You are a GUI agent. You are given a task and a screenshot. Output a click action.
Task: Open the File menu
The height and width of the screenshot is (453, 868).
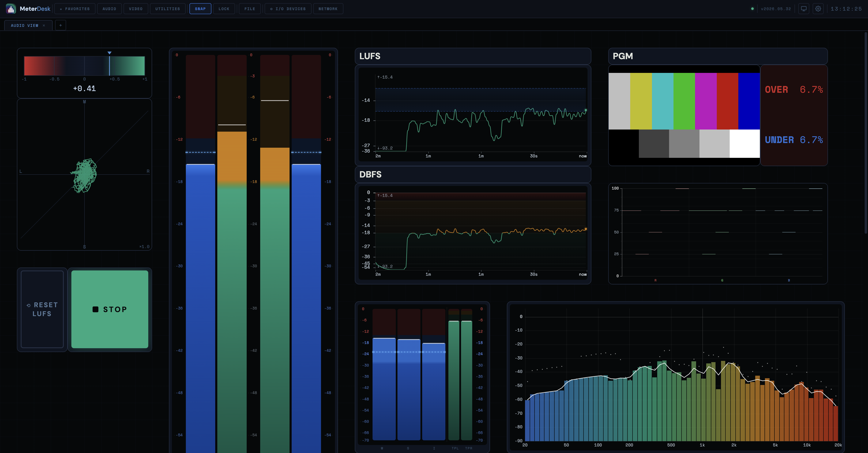tap(250, 9)
